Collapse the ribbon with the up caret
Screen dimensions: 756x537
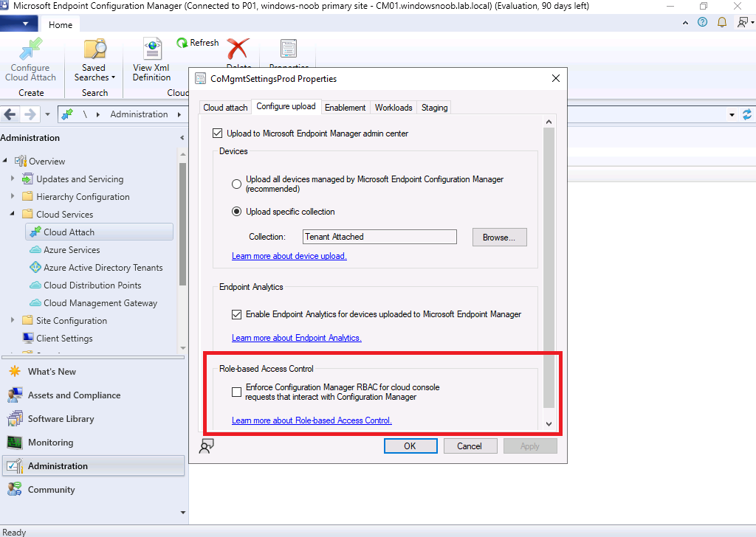(685, 23)
